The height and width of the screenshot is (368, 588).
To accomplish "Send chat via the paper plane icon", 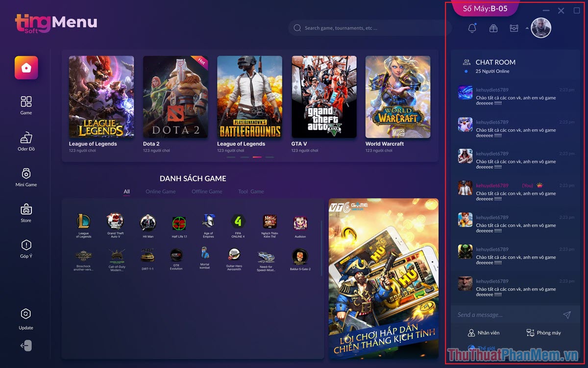I will [x=567, y=315].
